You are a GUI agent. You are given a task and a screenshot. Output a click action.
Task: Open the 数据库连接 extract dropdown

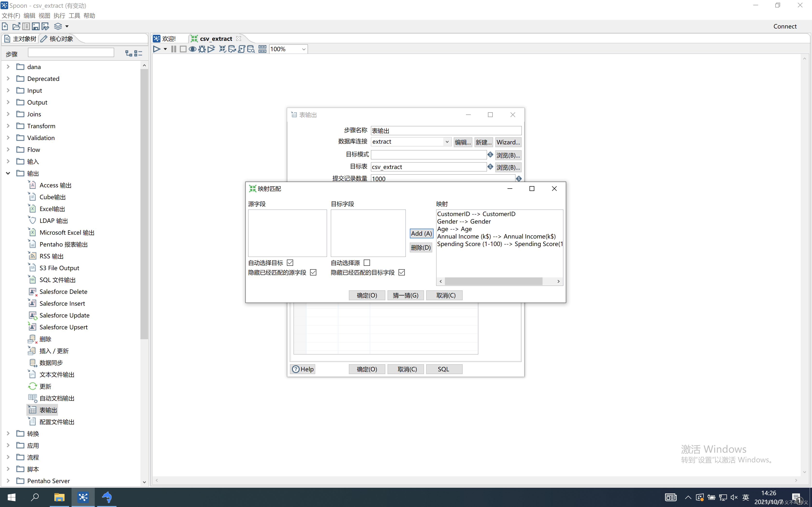447,142
